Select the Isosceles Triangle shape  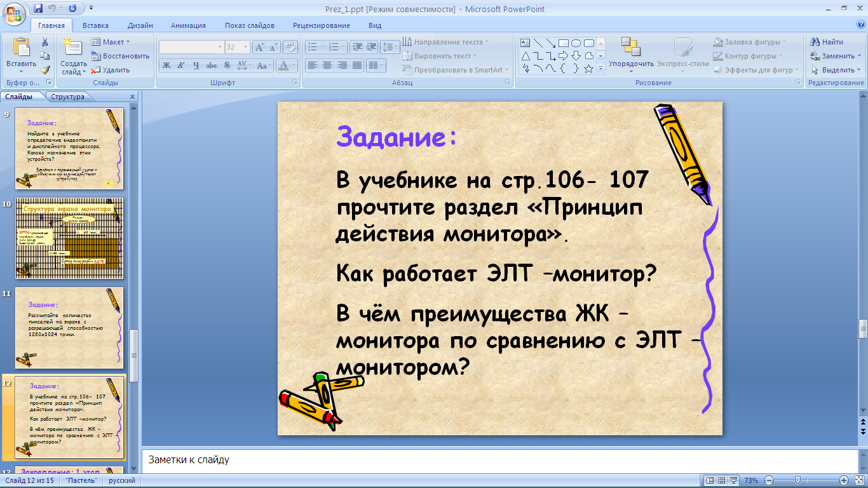pyautogui.click(x=526, y=56)
